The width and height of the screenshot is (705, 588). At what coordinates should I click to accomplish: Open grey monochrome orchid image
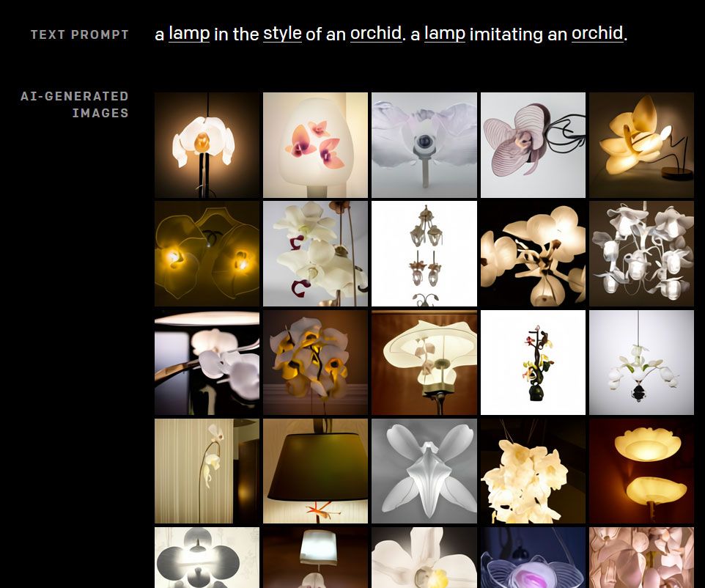pos(424,471)
